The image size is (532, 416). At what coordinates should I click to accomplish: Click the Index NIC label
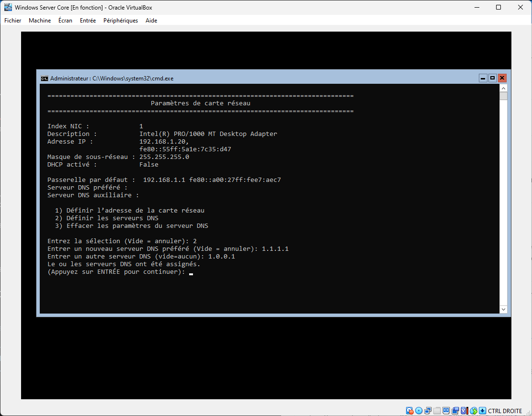pos(68,126)
